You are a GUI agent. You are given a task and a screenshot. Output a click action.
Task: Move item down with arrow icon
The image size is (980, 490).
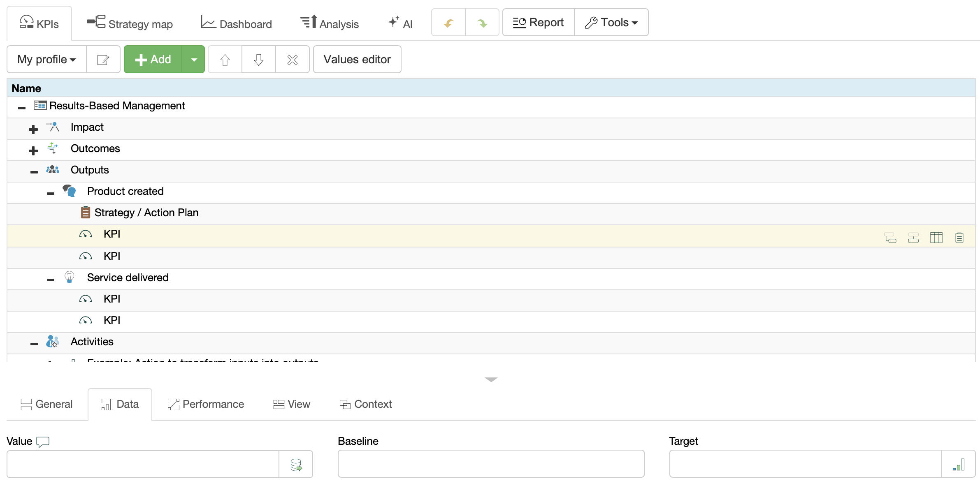[258, 60]
